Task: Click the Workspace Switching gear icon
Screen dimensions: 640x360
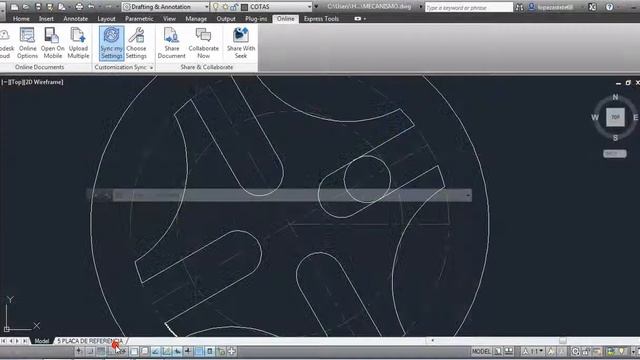Action: (x=575, y=351)
